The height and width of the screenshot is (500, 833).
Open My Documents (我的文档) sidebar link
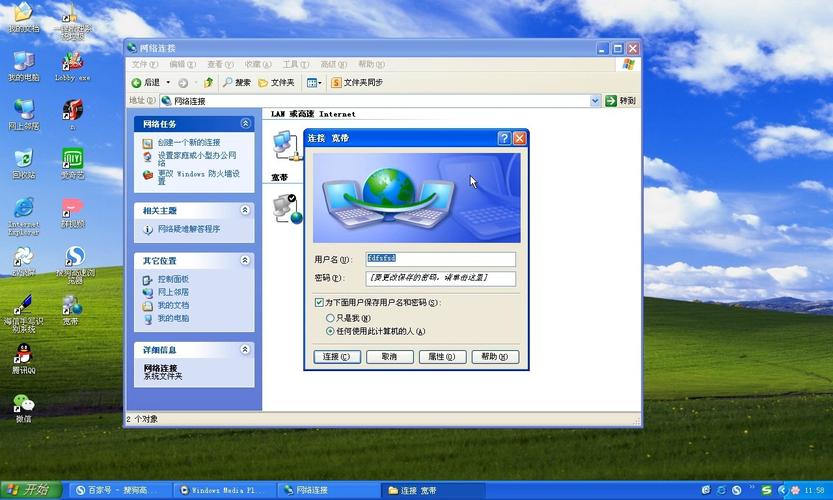[x=173, y=306]
